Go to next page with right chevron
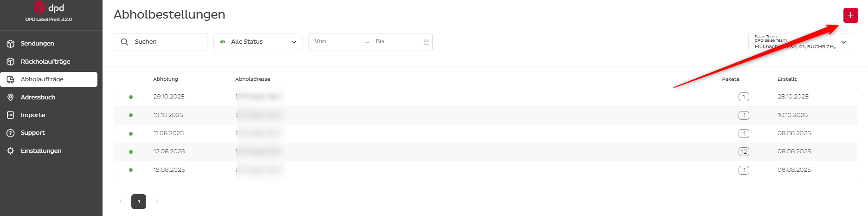868x216 pixels. pos(157,201)
